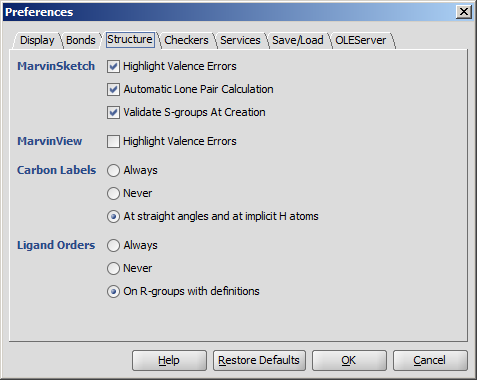Select the Structure tab
The width and height of the screenshot is (477, 380).
point(130,40)
